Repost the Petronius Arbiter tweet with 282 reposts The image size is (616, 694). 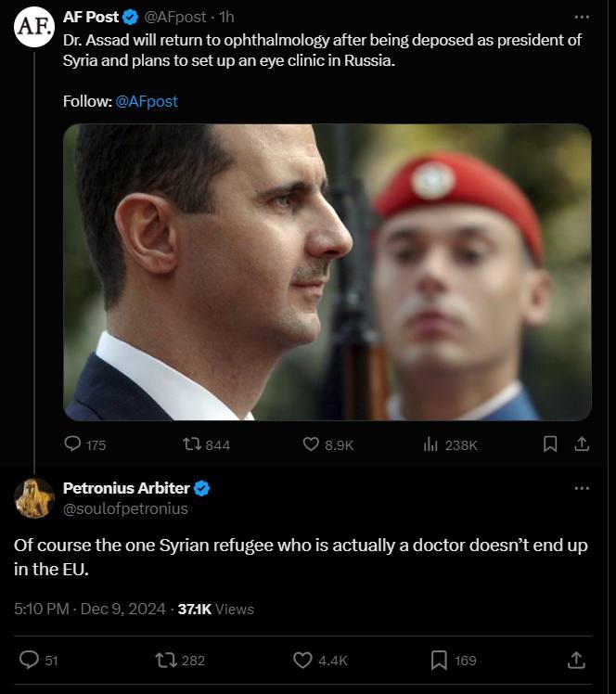(166, 661)
